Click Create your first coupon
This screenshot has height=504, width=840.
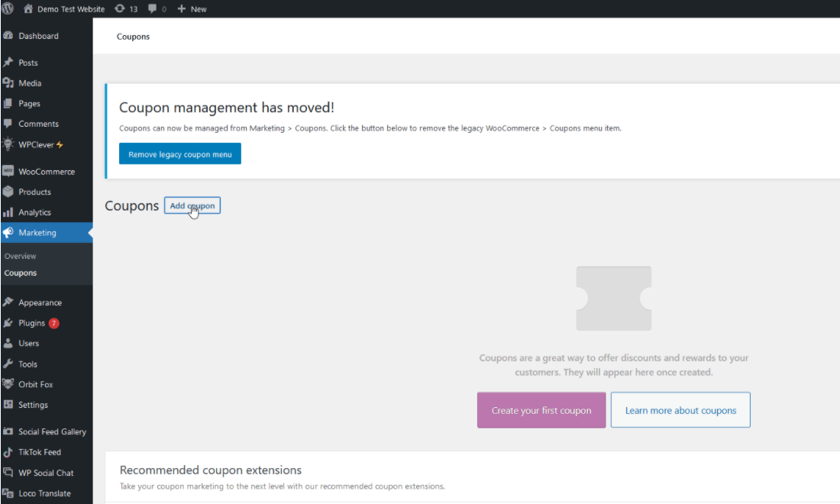pyautogui.click(x=541, y=410)
